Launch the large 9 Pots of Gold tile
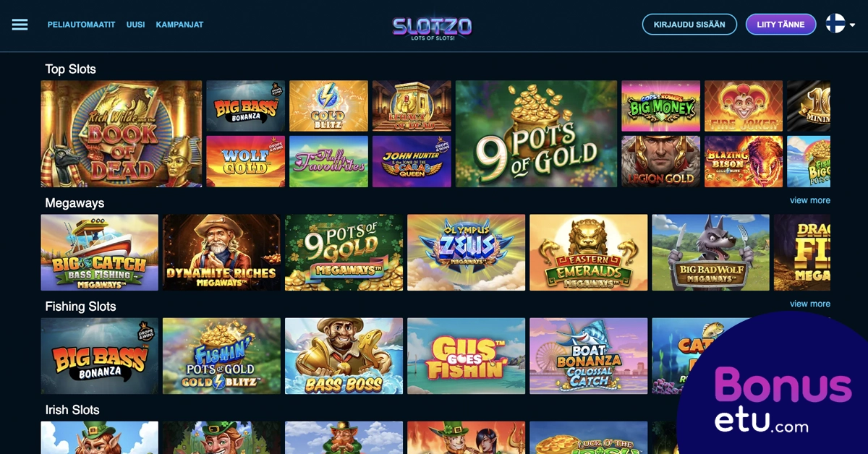The height and width of the screenshot is (454, 868). (x=536, y=134)
